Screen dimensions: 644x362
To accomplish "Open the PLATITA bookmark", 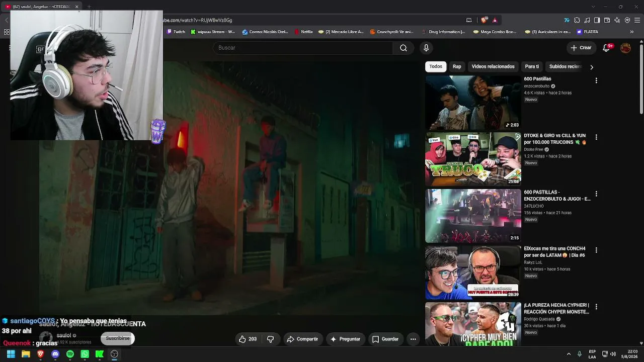I will (588, 32).
